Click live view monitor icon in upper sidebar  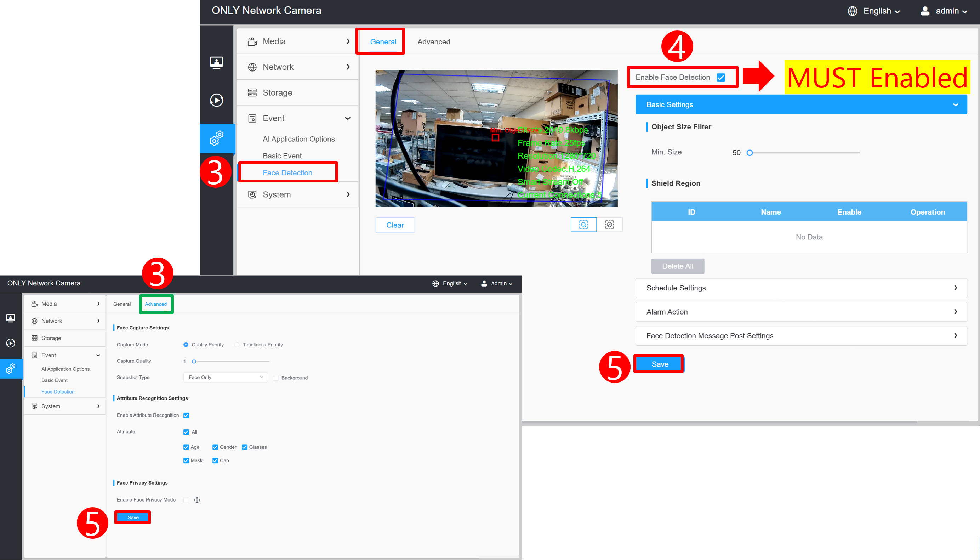coord(216,62)
